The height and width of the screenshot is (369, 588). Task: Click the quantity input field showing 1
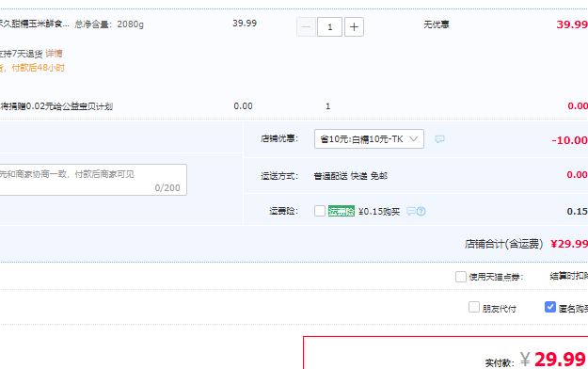pyautogui.click(x=329, y=27)
